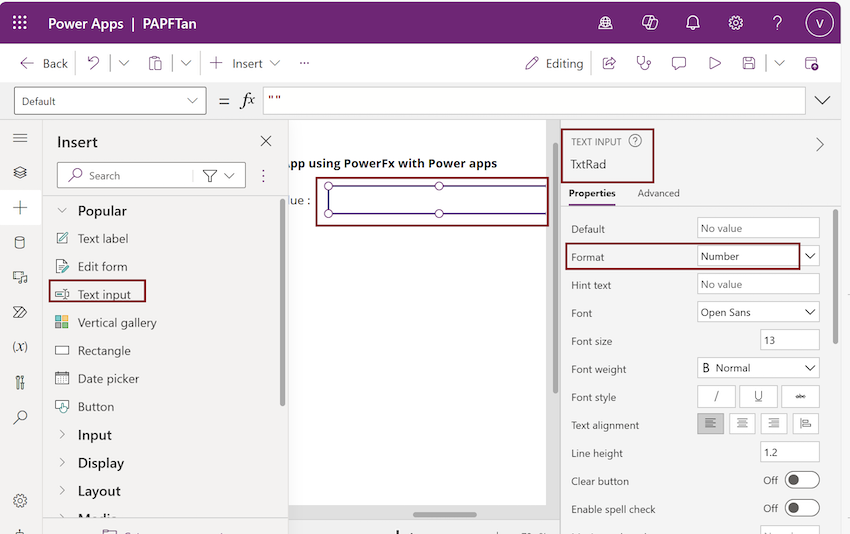This screenshot has height=534, width=850.
Task: Open the Undo history dropdown arrow
Action: [124, 63]
